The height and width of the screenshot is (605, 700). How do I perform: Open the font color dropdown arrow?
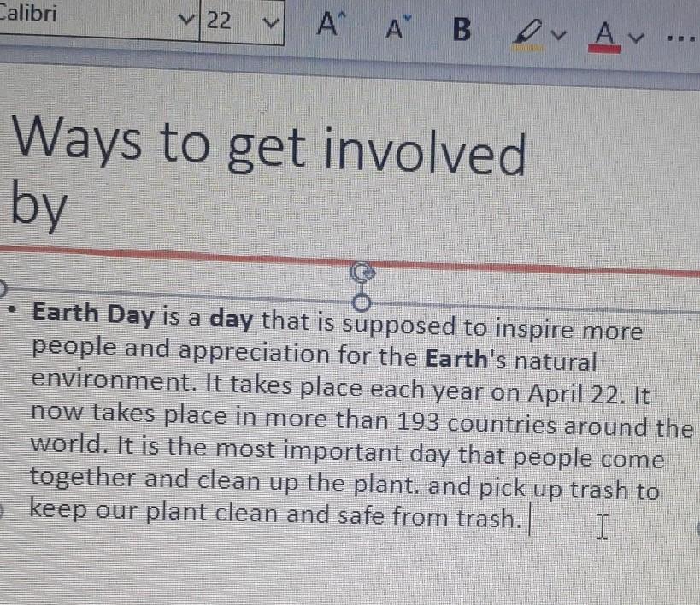(636, 38)
